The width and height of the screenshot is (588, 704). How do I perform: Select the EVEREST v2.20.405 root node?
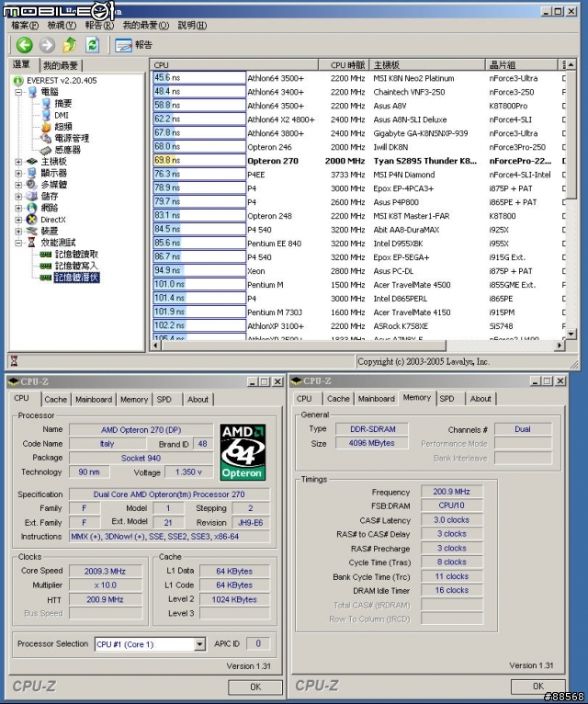[62, 80]
